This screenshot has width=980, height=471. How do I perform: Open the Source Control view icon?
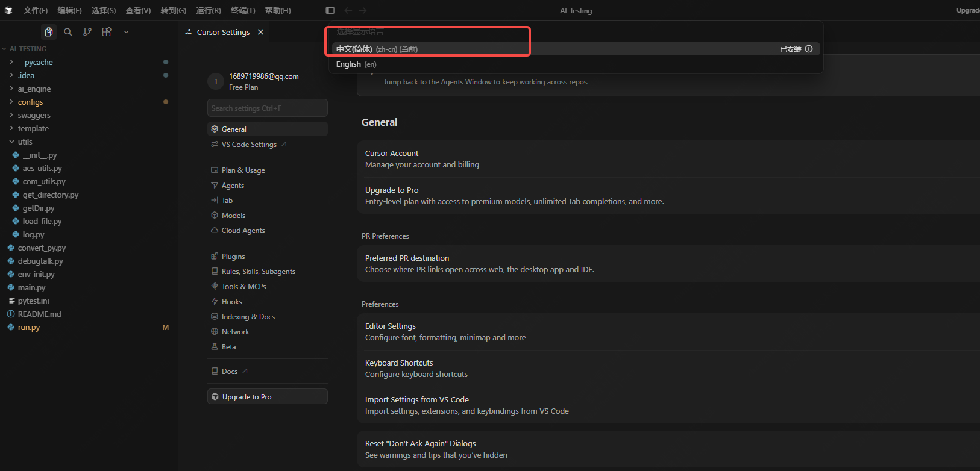tap(87, 32)
